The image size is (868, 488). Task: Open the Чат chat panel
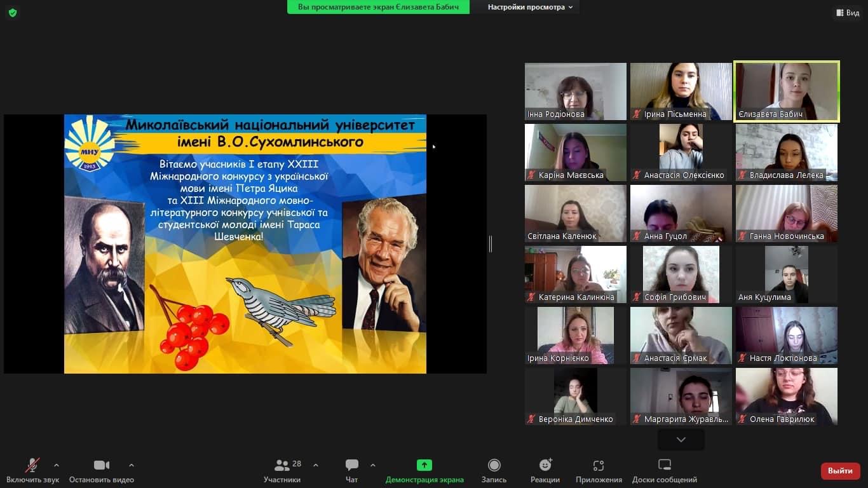pyautogui.click(x=351, y=470)
